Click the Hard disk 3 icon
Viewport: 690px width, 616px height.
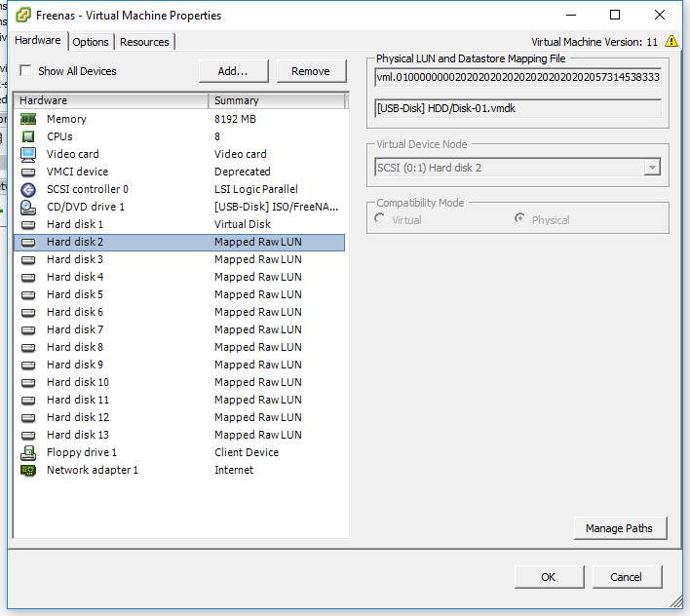pos(28,260)
